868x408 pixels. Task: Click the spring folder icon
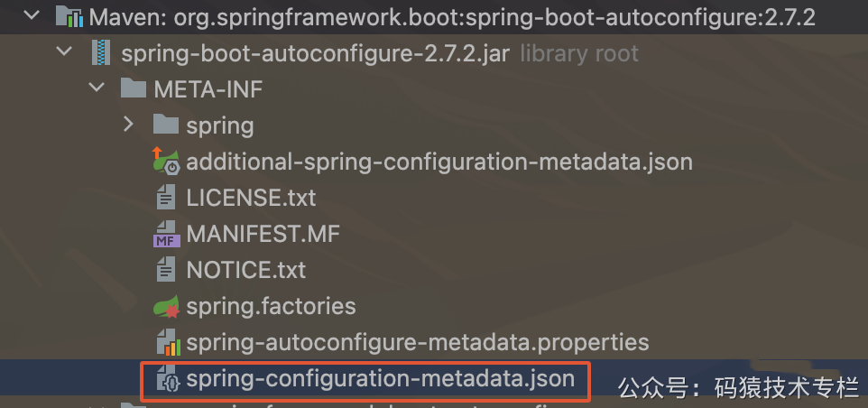coord(166,125)
